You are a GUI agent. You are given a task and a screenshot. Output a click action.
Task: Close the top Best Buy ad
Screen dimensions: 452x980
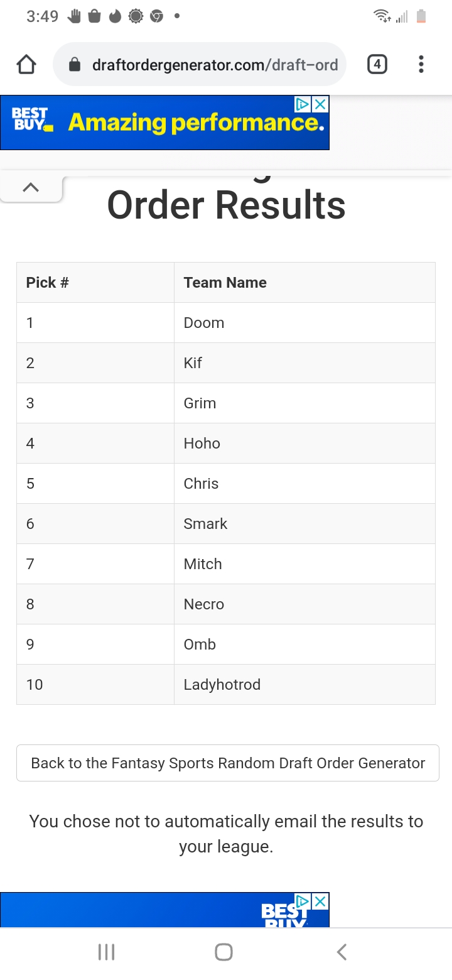[320, 104]
